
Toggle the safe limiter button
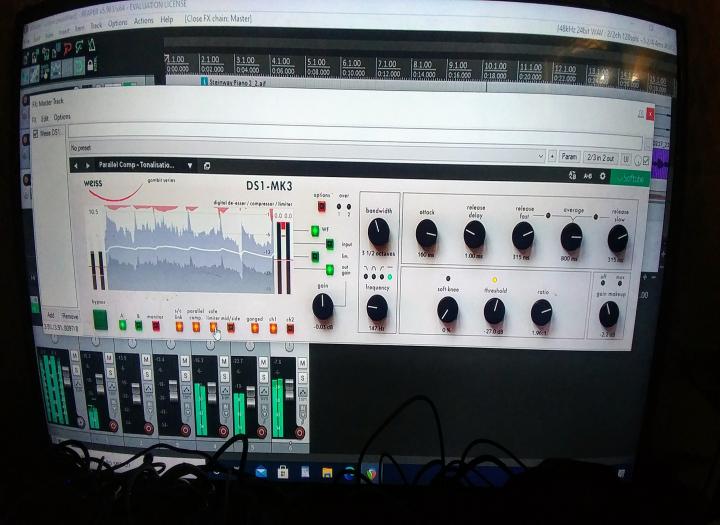pos(213,327)
